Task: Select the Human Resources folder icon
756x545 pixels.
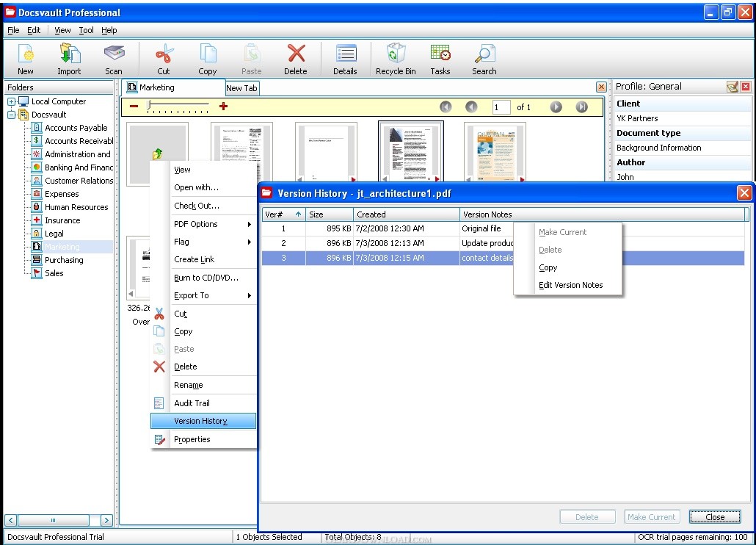Action: click(x=37, y=207)
